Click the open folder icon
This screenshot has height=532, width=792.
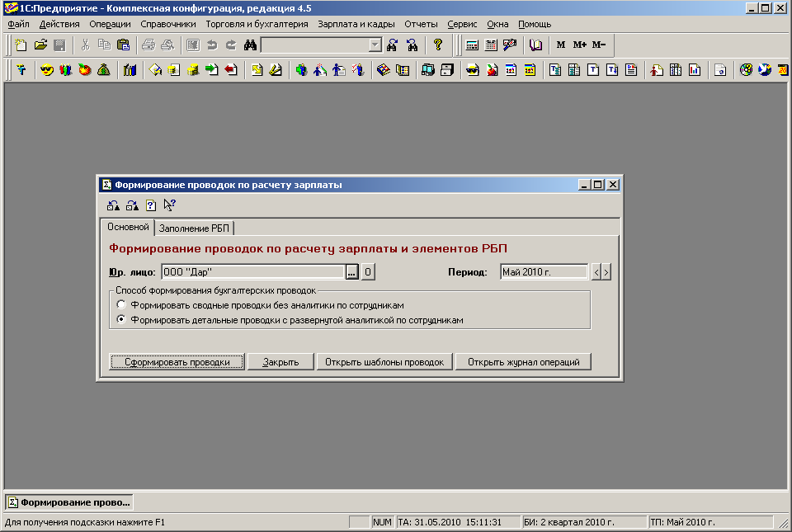coord(40,45)
